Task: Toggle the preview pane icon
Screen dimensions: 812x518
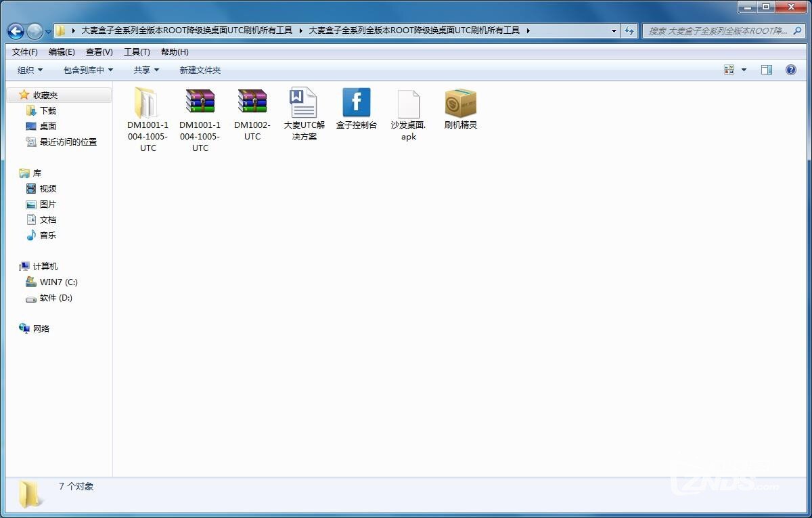Action: pyautogui.click(x=767, y=70)
